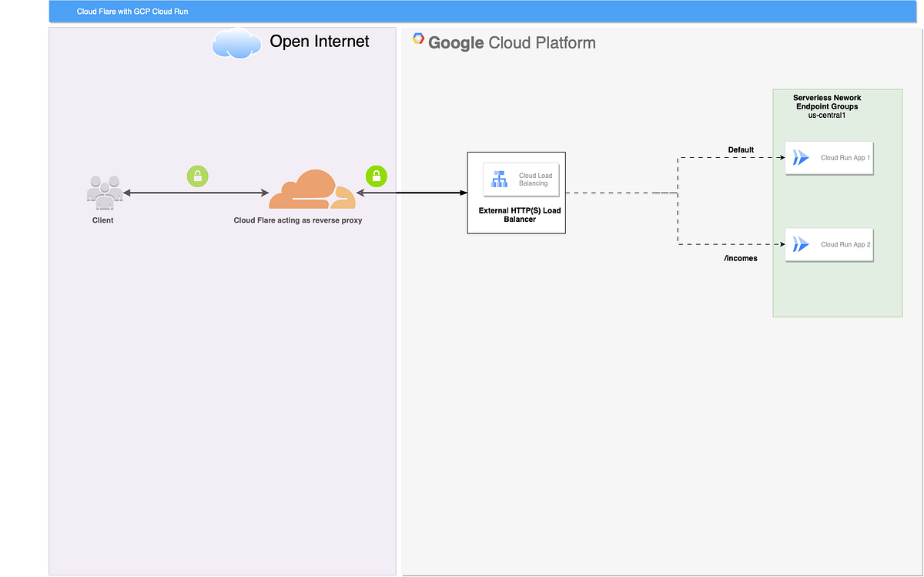The image size is (924, 577).
Task: Click the External HTTP(S) Load Balancer box
Action: coord(516,193)
